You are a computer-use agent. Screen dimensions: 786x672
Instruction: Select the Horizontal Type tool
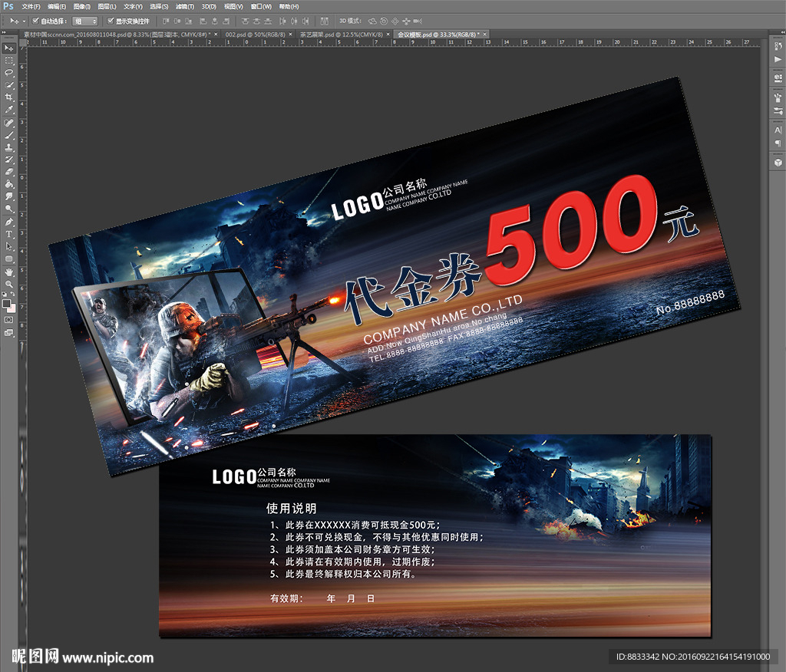pyautogui.click(x=9, y=234)
